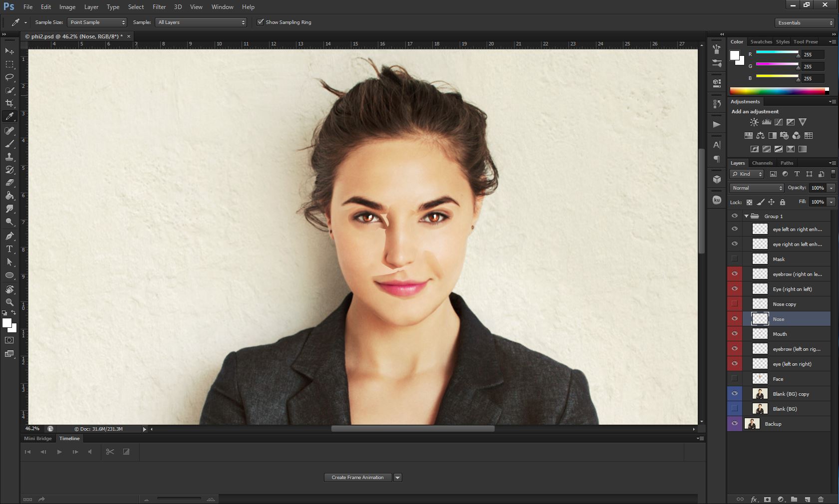This screenshot has height=504, width=839.
Task: Hide the Mouth layer
Action: [734, 333]
